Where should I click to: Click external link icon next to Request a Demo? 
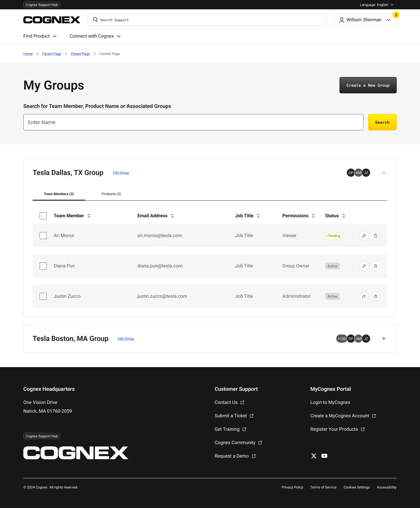click(x=253, y=456)
